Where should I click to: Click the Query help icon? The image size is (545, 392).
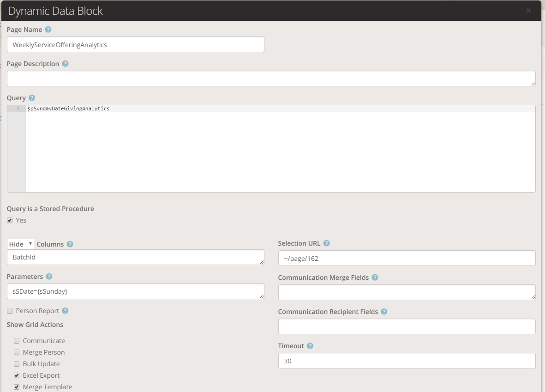(32, 98)
